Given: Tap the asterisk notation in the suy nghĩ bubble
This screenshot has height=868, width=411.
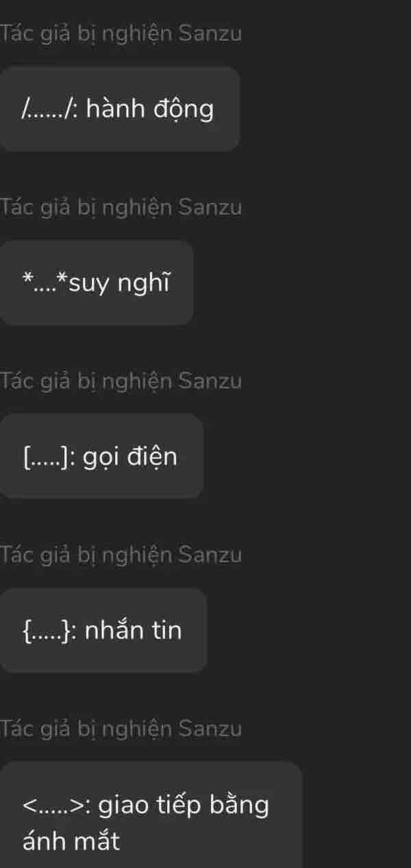Looking at the screenshot, I should 42,281.
